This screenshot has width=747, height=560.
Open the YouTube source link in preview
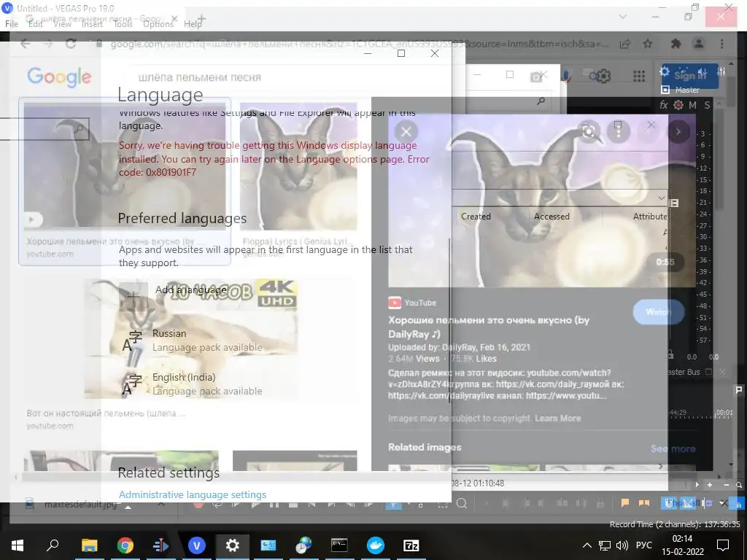coord(413,303)
